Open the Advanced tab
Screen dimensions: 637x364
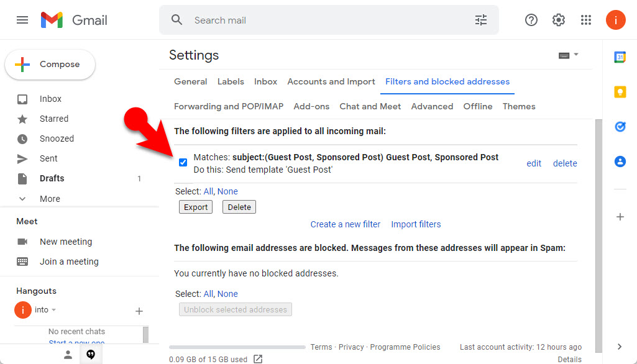[x=432, y=106]
